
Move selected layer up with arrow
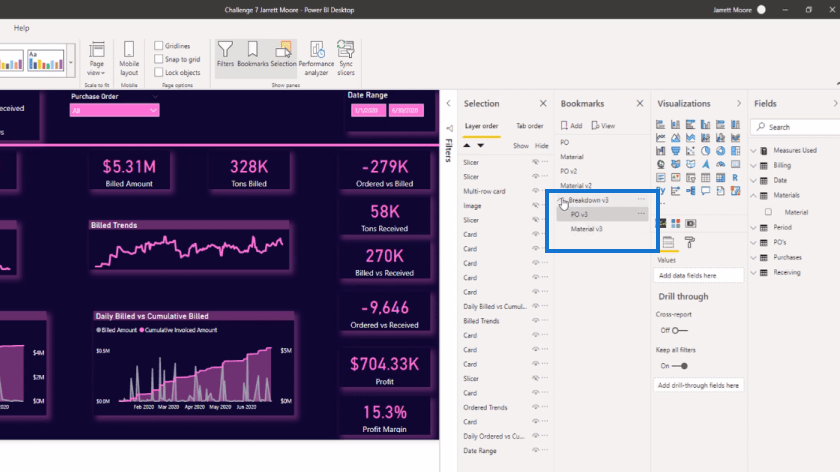pos(467,146)
